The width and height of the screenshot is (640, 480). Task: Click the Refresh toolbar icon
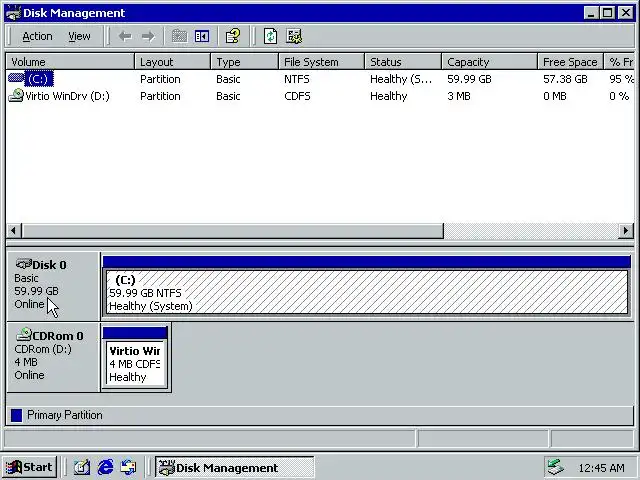[270, 36]
